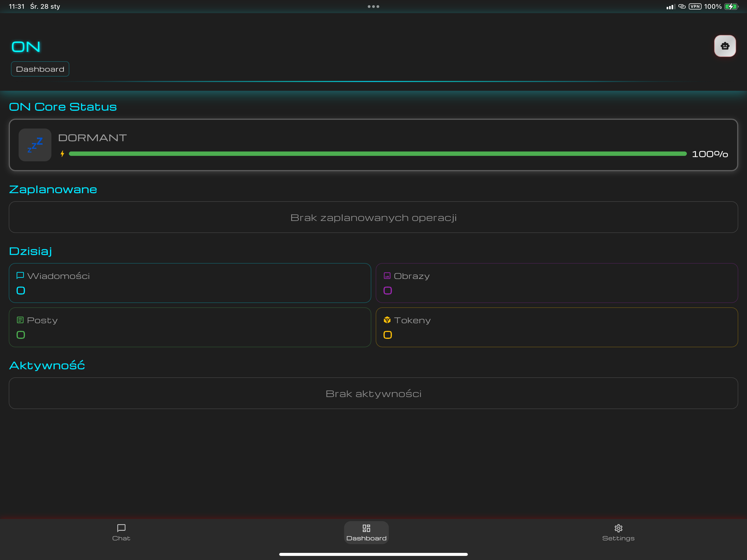Click the VPN status indicator

[x=695, y=6]
